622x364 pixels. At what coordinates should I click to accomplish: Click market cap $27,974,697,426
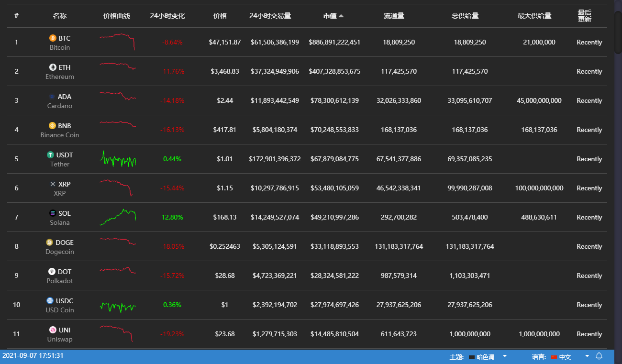334,305
